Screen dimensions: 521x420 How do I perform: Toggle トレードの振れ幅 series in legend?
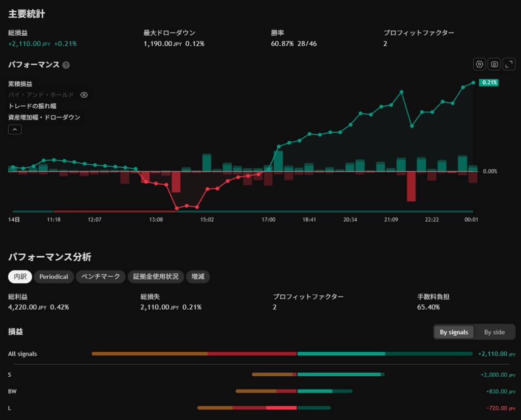(x=32, y=106)
